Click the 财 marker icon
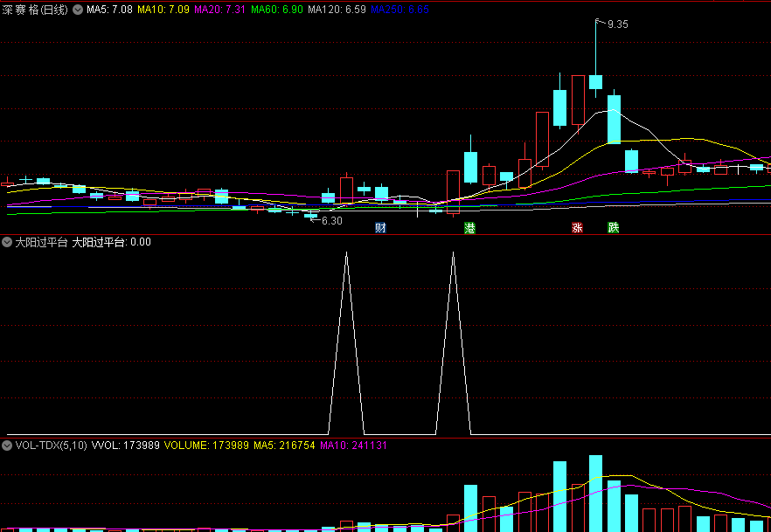This screenshot has height=532, width=771. point(380,228)
